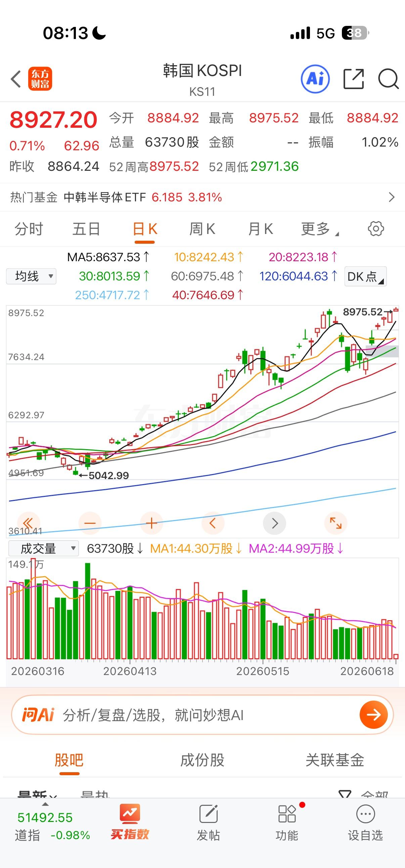The width and height of the screenshot is (405, 868).
Task: Tap the 120:6044.63 moving average
Action: pos(298,276)
